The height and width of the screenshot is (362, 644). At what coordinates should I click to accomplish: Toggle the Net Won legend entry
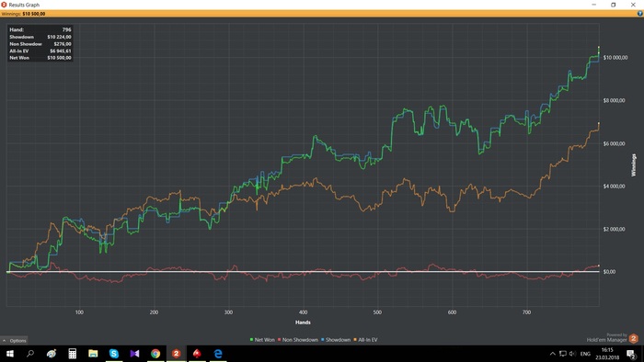coord(262,340)
